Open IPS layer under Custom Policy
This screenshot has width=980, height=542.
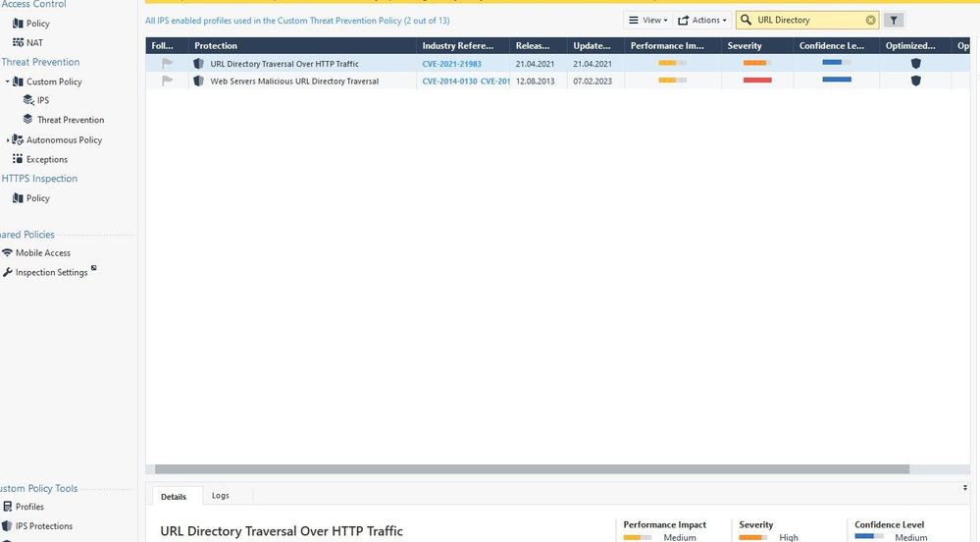tap(42, 100)
